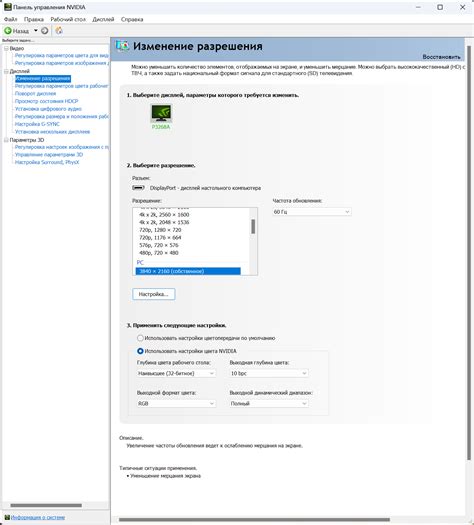Open Настройка G-SYNC page
Screen dimensions: 474x525
click(37, 124)
